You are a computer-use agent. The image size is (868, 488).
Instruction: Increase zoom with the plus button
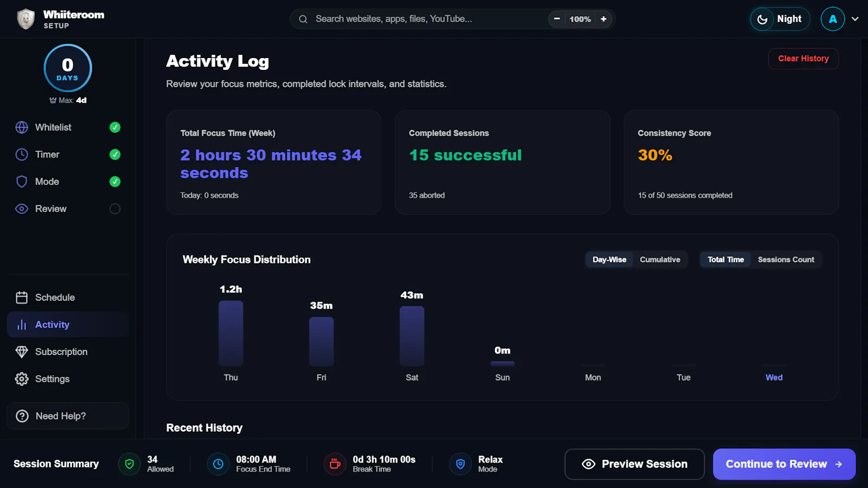[603, 19]
